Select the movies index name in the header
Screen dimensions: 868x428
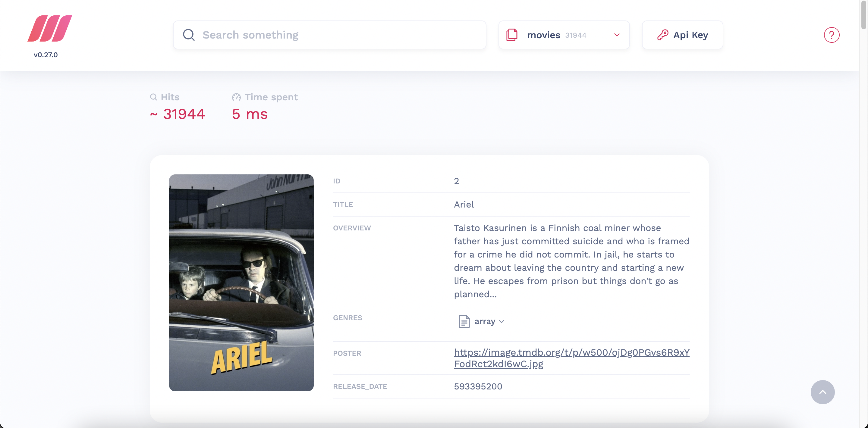pos(543,35)
